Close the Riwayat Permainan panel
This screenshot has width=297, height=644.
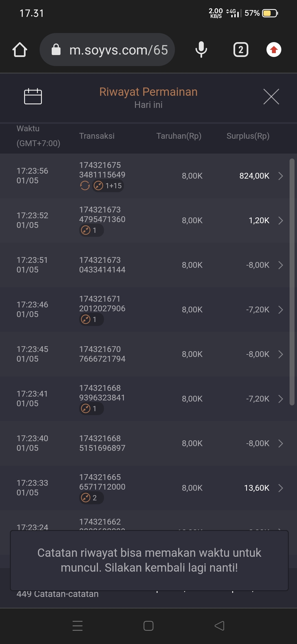pos(271,97)
